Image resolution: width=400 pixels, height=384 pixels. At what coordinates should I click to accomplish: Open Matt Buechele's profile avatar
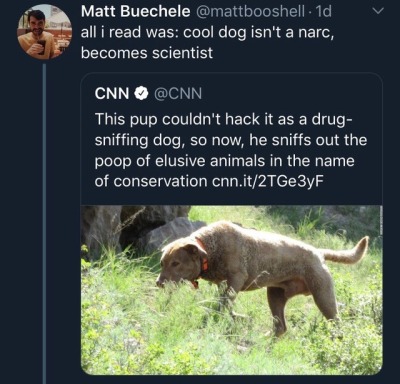coord(45,32)
